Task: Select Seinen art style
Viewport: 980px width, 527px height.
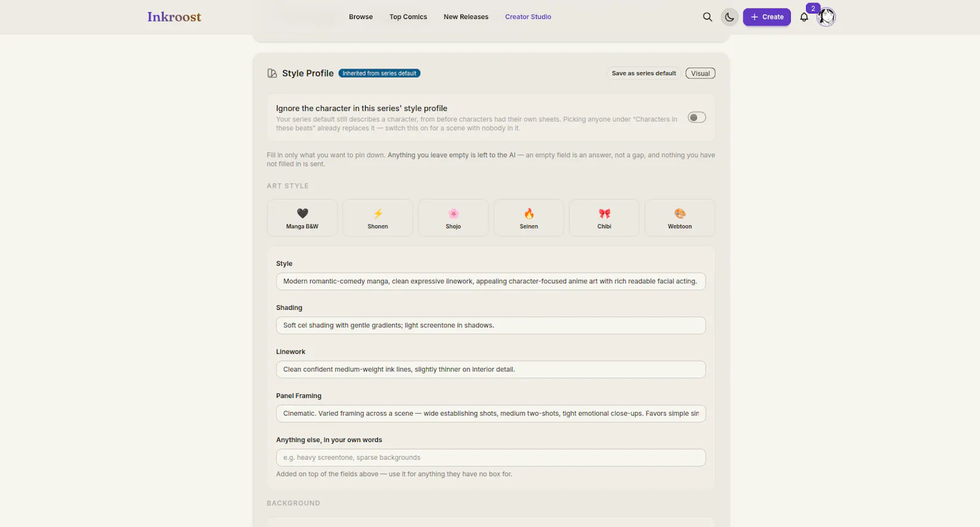Action: pyautogui.click(x=529, y=218)
